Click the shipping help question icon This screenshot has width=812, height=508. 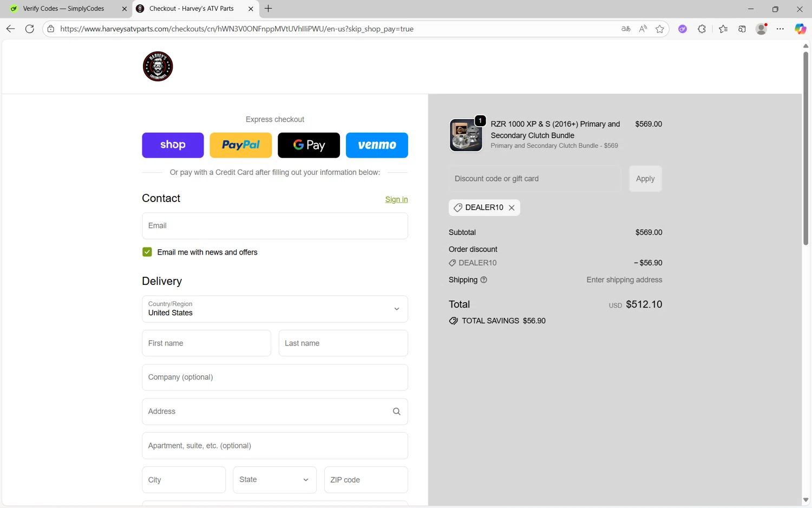tap(484, 280)
